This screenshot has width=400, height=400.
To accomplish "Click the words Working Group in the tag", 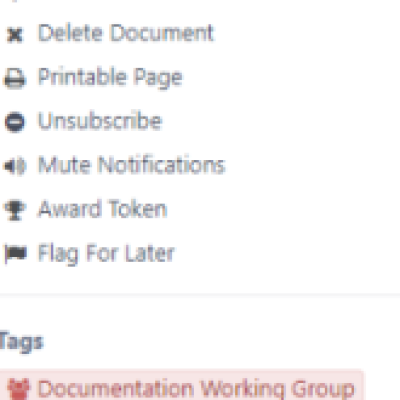I will 277,389.
